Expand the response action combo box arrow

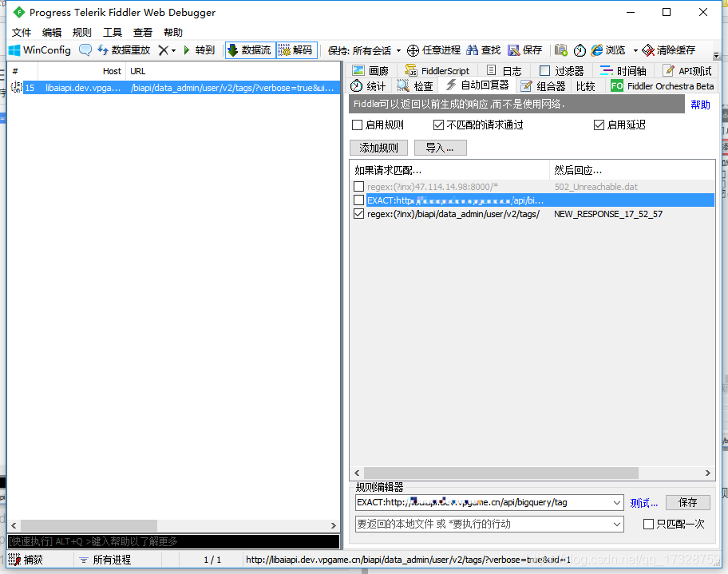pos(616,525)
